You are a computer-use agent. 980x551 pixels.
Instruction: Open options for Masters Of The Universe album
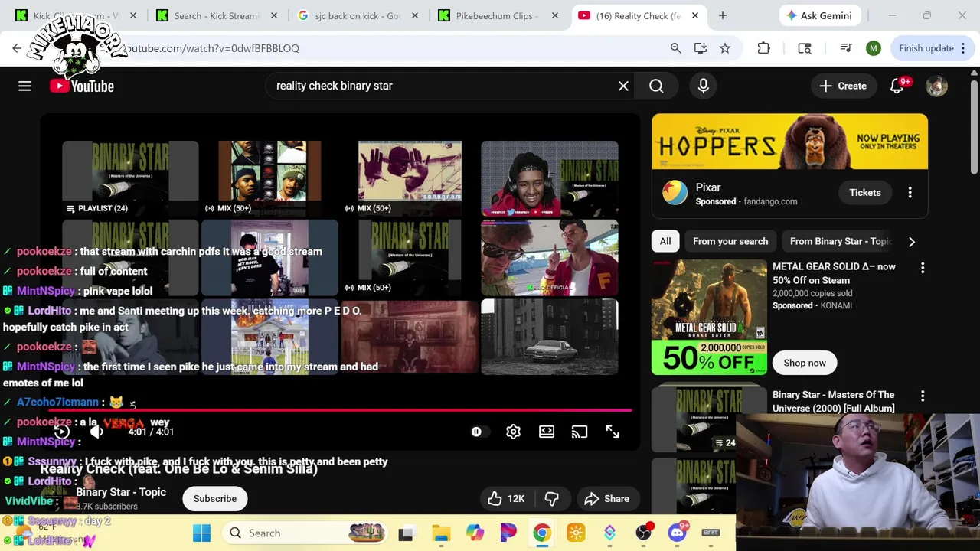click(923, 396)
